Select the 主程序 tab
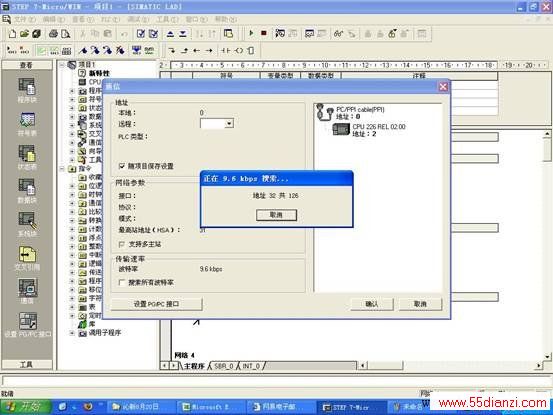The height and width of the screenshot is (415, 553). coord(194,366)
